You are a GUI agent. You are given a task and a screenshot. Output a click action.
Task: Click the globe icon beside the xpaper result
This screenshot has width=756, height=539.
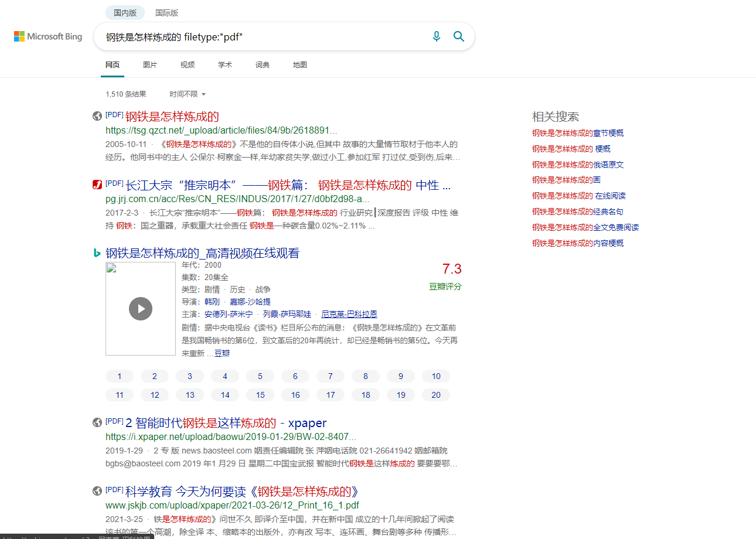(x=97, y=422)
